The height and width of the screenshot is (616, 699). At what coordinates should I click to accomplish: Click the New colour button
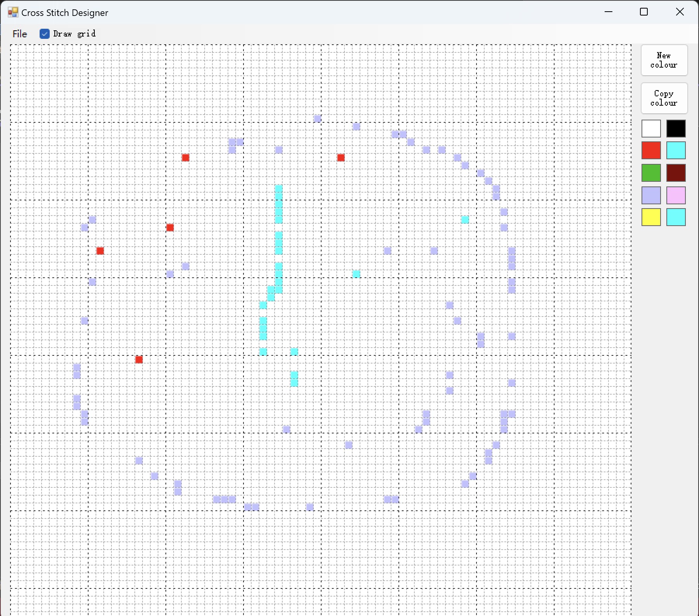(664, 60)
